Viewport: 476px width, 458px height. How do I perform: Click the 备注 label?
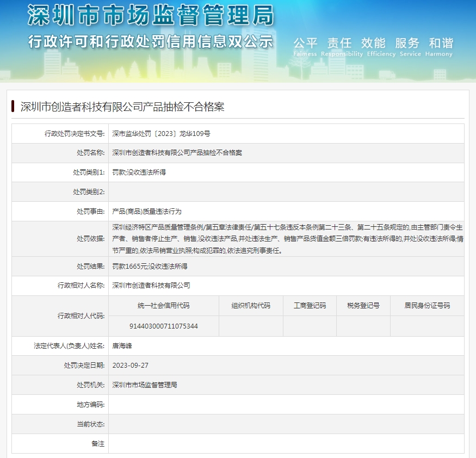(x=98, y=444)
